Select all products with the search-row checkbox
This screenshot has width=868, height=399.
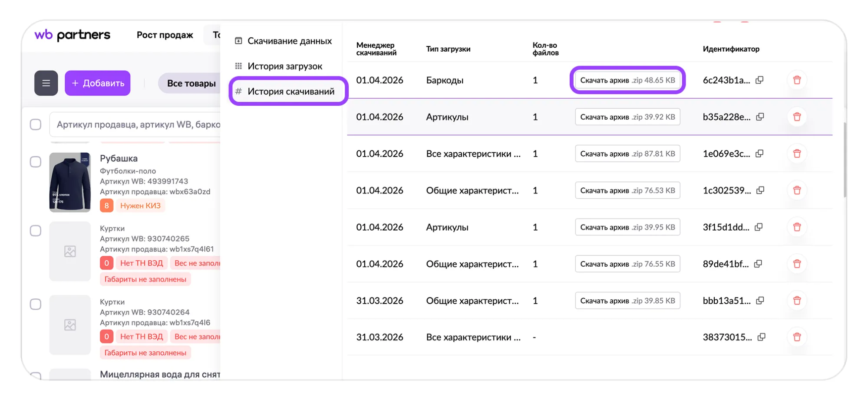[x=36, y=124]
